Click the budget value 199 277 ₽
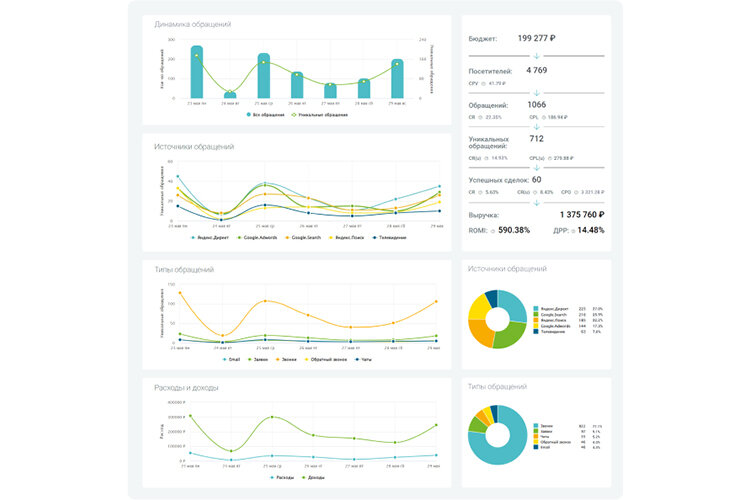Screen dimensions: 750x500 coord(536,38)
